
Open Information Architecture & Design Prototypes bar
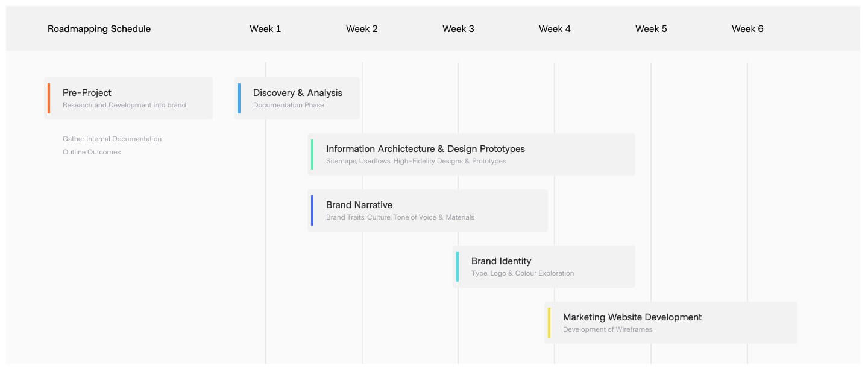[x=471, y=154]
